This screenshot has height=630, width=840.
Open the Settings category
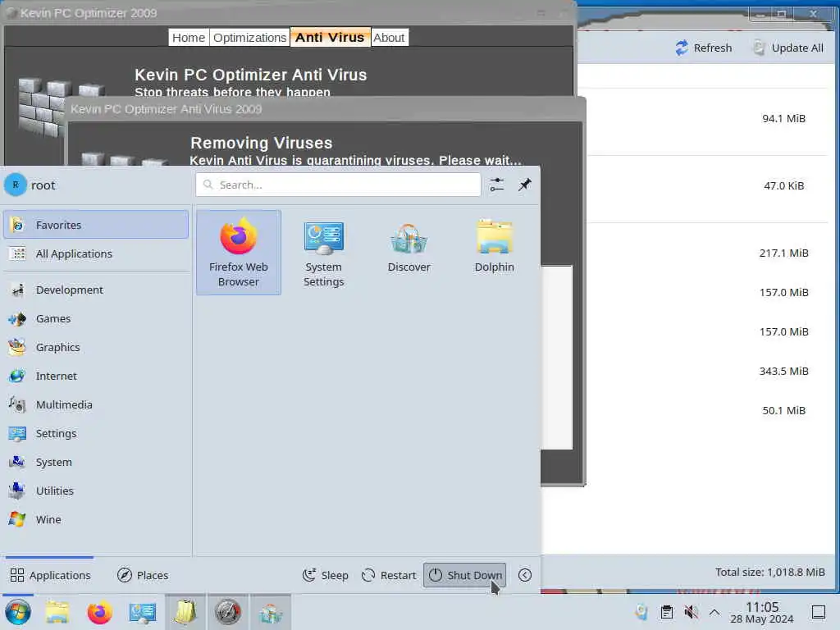point(96,433)
